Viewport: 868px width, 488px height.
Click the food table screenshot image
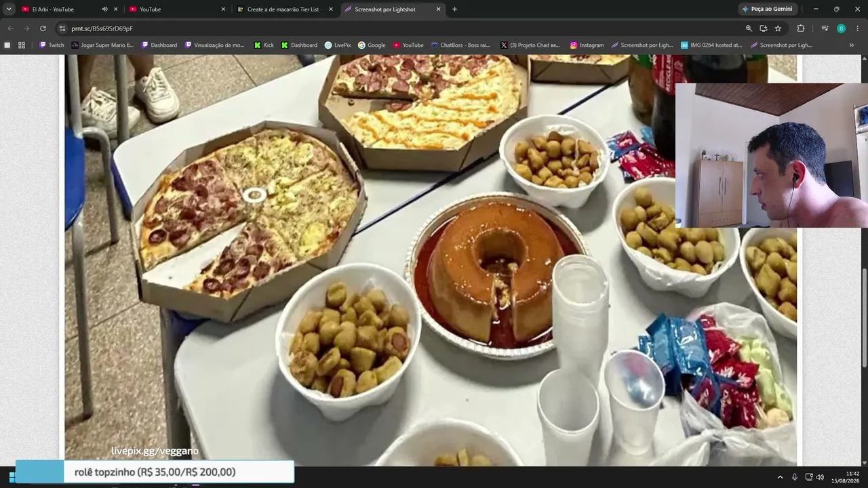431,260
